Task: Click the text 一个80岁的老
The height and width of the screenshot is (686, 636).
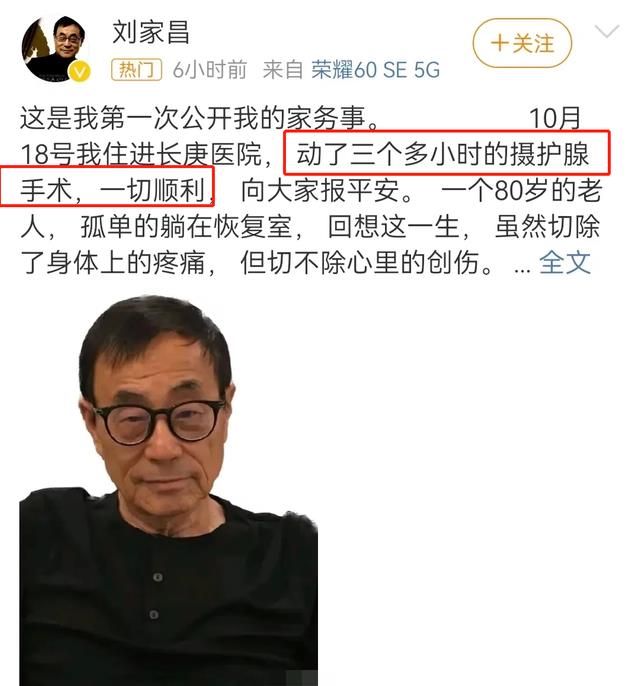Action: coord(521,190)
